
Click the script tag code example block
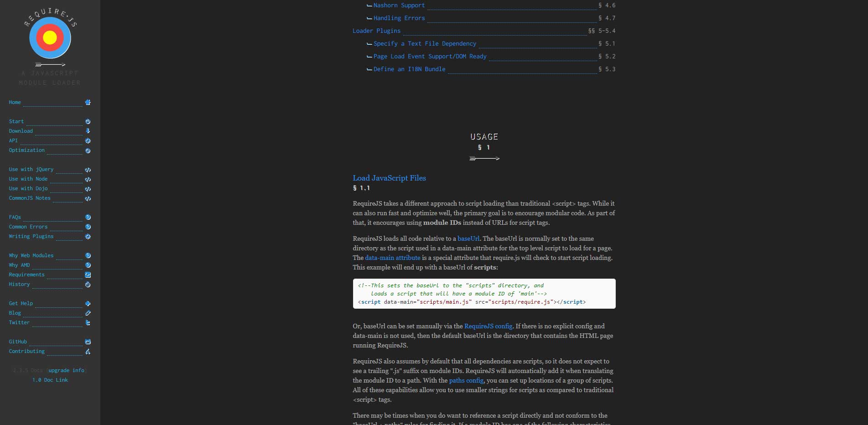pos(484,294)
